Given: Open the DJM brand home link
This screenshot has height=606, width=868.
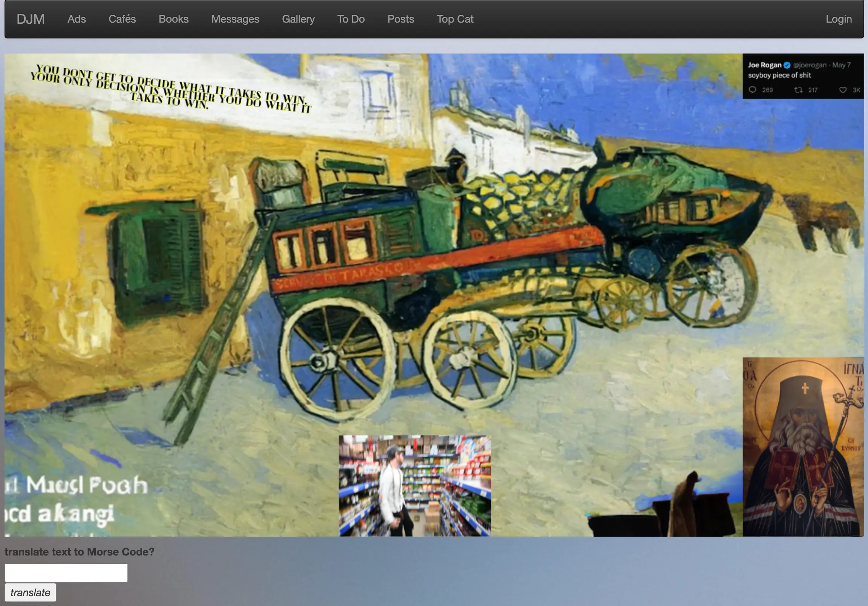Looking at the screenshot, I should pos(31,19).
